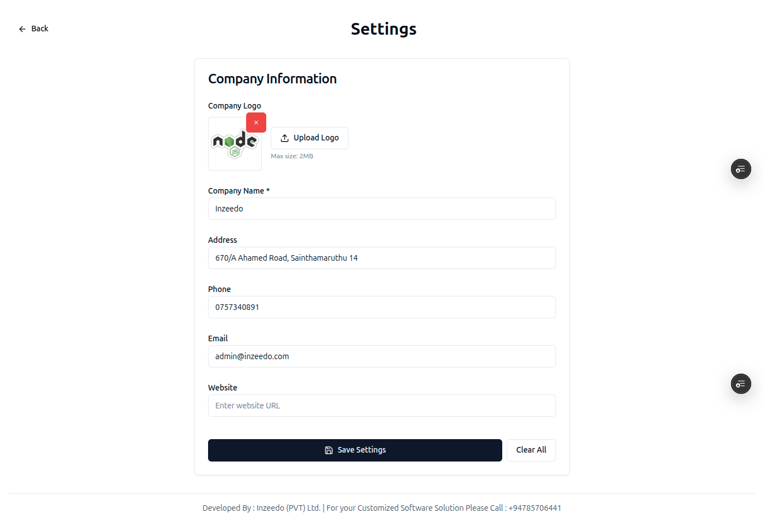The image size is (764, 532).
Task: Click the back arrow icon
Action: (x=22, y=29)
